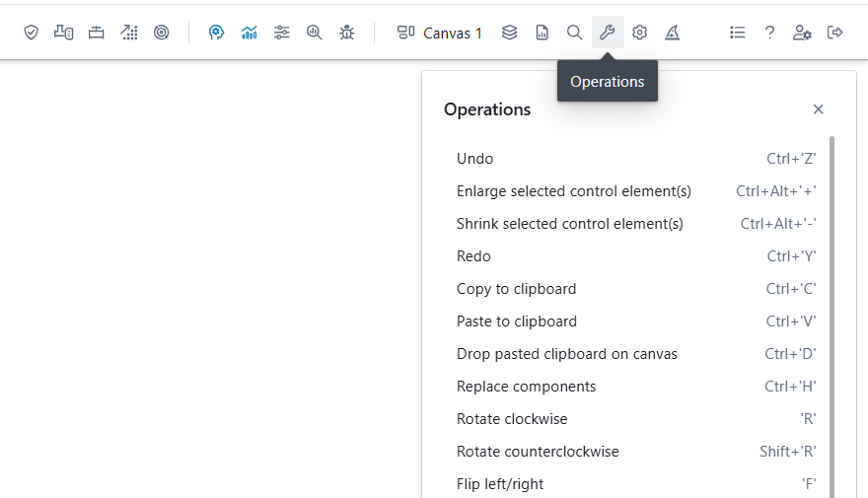Viewport: 868px width, 498px height.
Task: Open the gear settings icon
Action: coord(640,33)
